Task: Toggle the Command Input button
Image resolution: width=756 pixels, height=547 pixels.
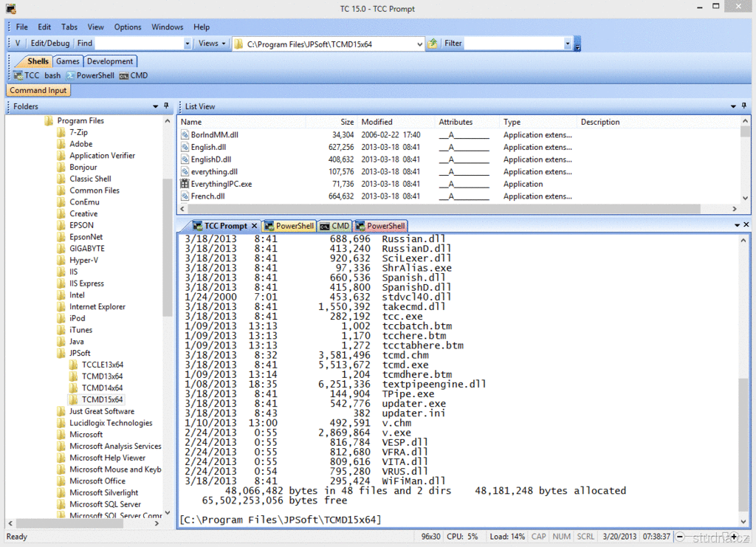Action: [38, 90]
